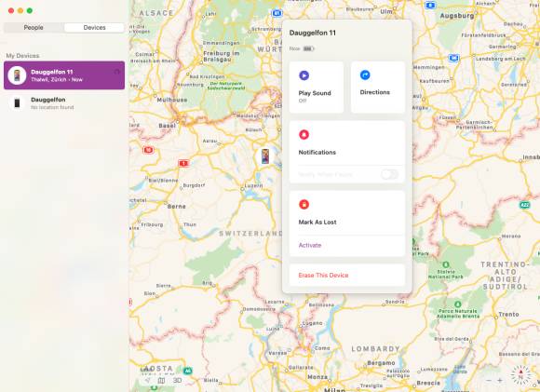Click the Dauggelfon 11 device avatar
This screenshot has height=392, width=540.
coord(17,75)
